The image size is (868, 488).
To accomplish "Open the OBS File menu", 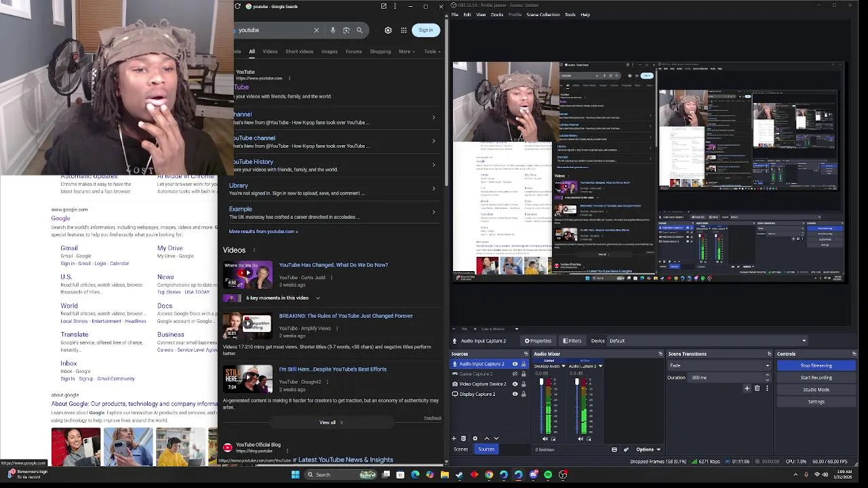I will coord(455,14).
